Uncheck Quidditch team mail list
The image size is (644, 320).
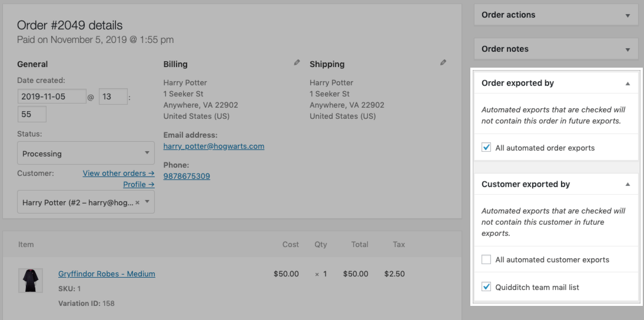point(486,287)
